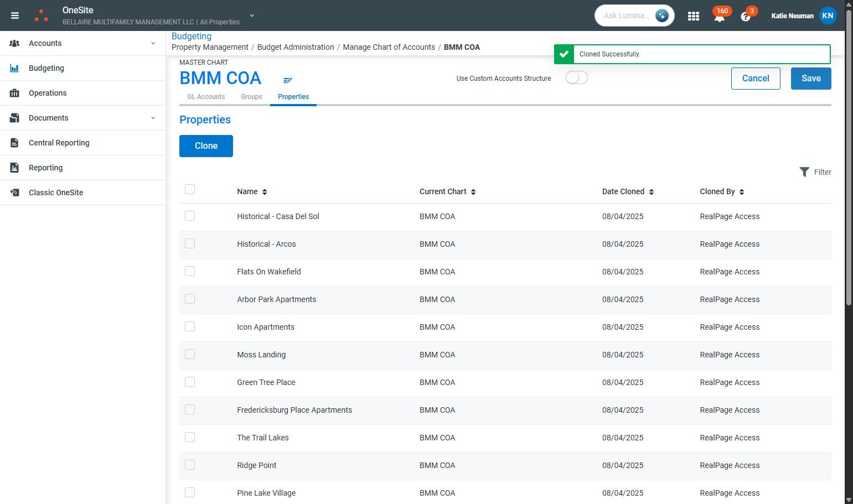Screen dimensions: 853x504
Task: Click the Save button
Action: (x=811, y=79)
